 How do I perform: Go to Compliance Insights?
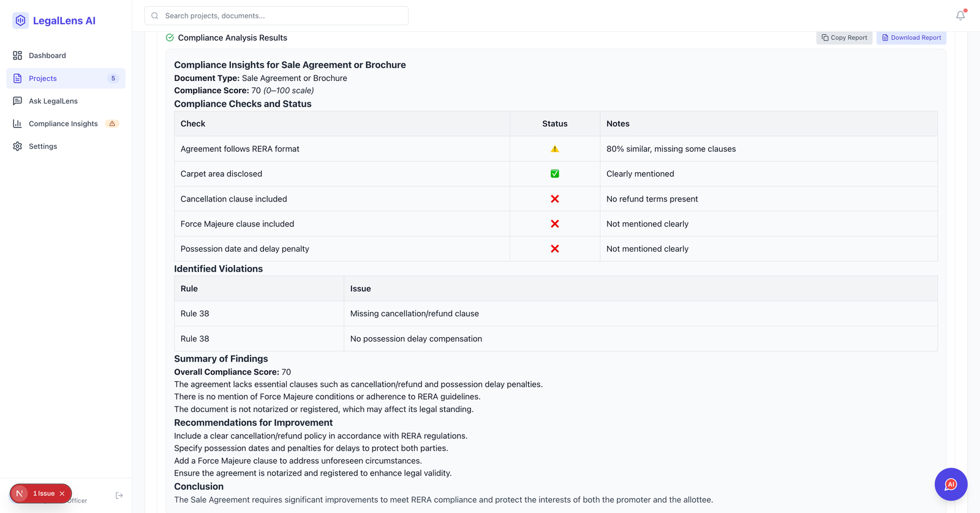[66, 124]
